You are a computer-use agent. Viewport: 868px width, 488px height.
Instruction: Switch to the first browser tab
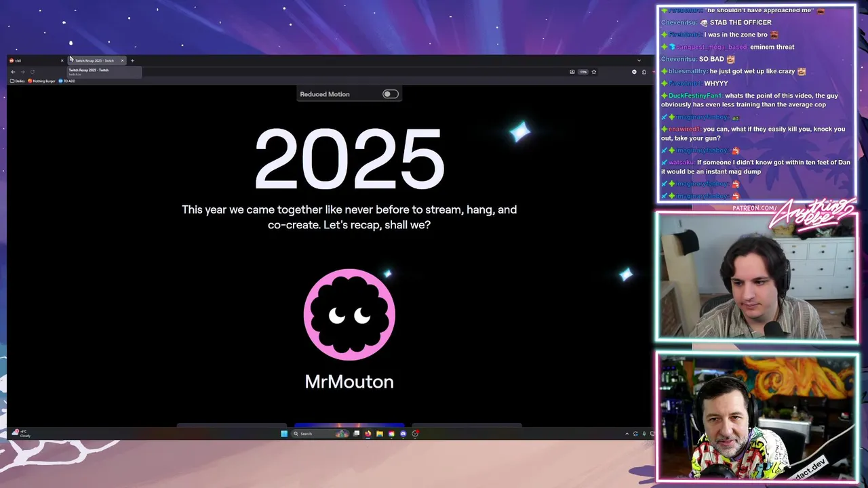point(37,60)
